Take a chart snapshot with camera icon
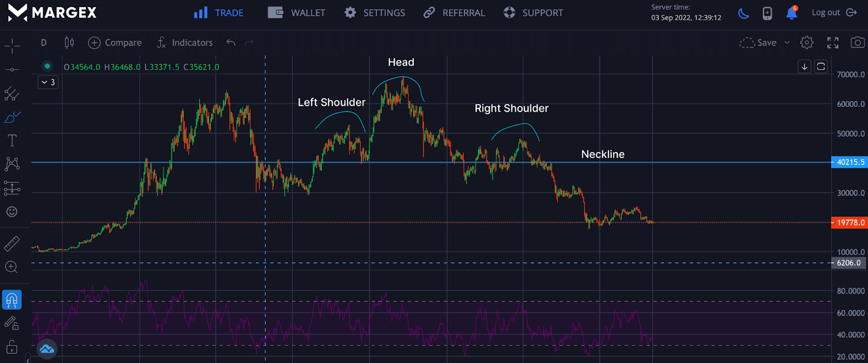 click(x=857, y=42)
